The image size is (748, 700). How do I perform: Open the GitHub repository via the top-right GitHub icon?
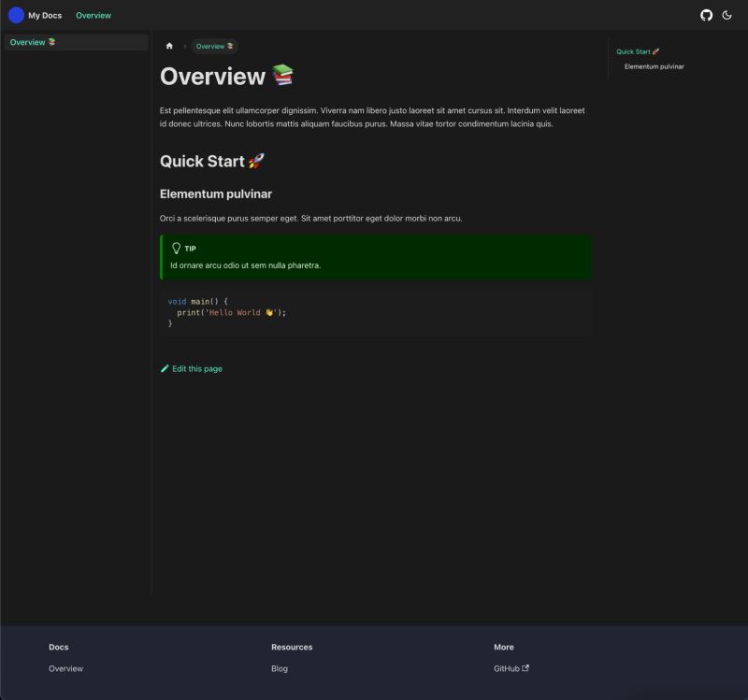click(x=707, y=15)
